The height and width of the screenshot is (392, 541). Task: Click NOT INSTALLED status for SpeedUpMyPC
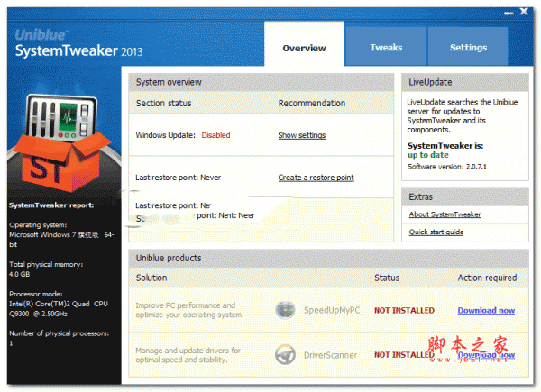(x=404, y=310)
